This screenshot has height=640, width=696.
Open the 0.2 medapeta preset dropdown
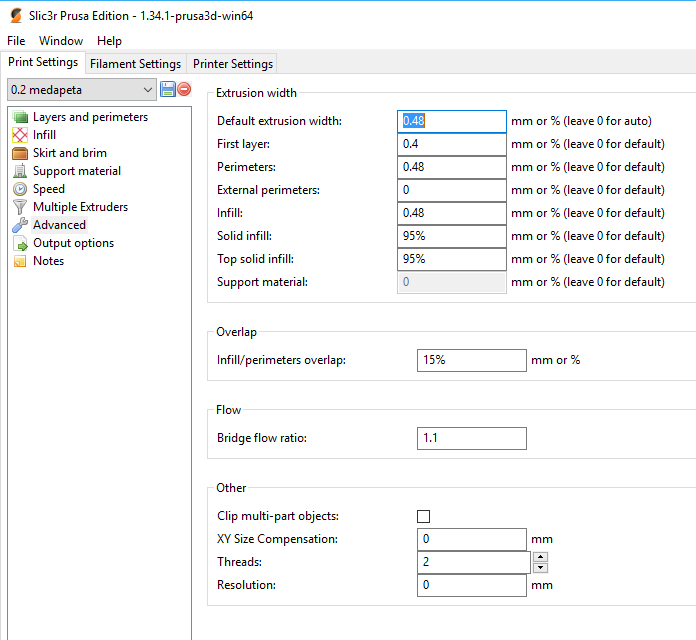(81, 90)
